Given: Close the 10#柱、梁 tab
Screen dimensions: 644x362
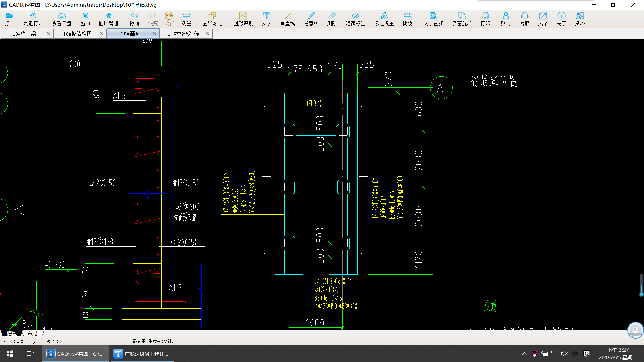Looking at the screenshot, I should click(49, 34).
